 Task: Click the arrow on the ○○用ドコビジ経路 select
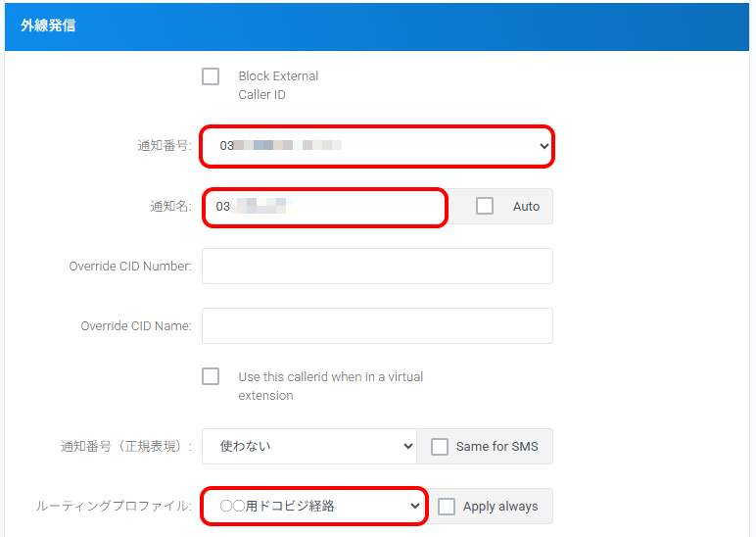[x=413, y=507]
